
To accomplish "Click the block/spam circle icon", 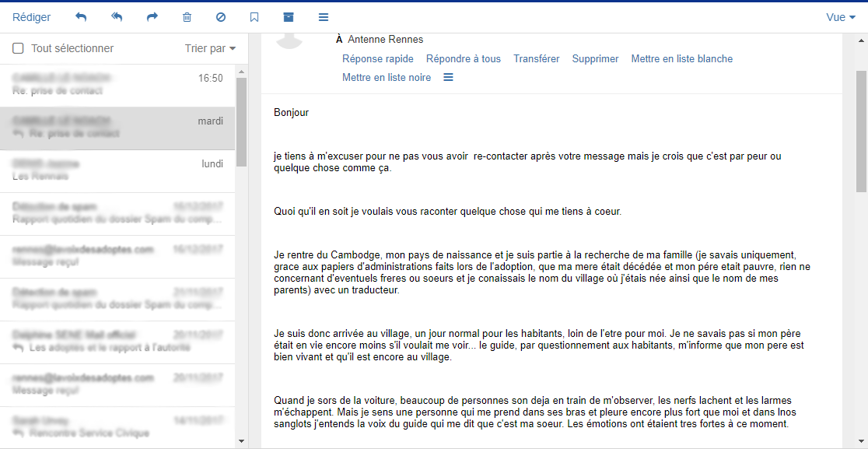I will coord(220,17).
